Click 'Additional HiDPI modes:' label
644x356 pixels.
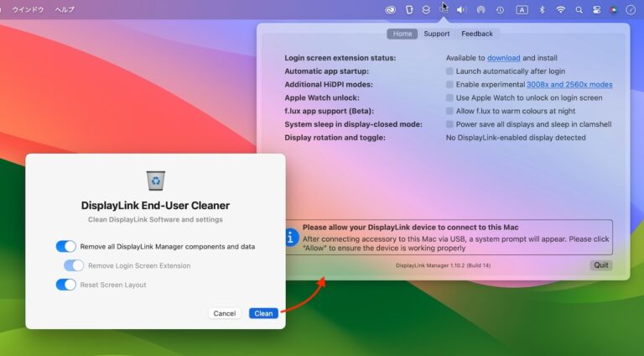coord(329,84)
